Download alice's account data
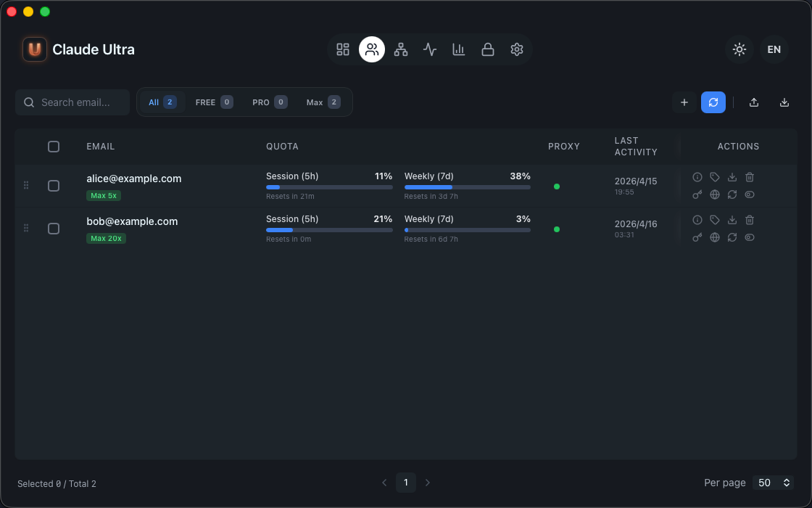This screenshot has height=508, width=812. (732, 177)
